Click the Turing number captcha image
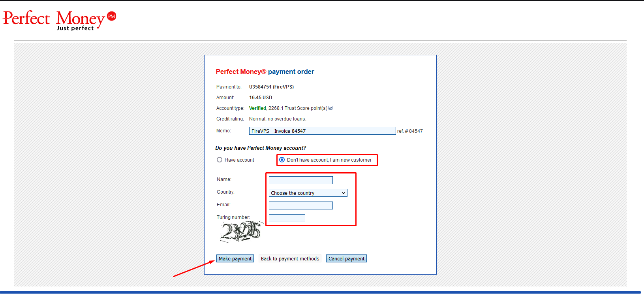The width and height of the screenshot is (644, 294). pos(241,232)
